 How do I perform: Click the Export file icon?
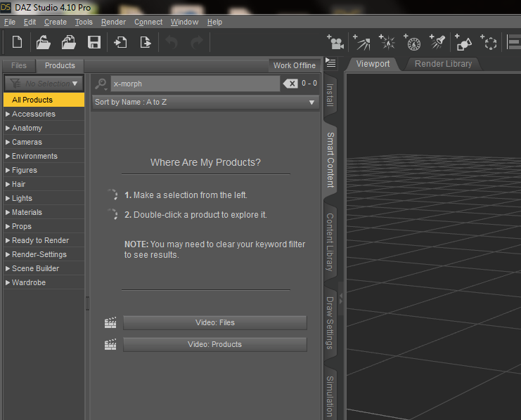146,43
